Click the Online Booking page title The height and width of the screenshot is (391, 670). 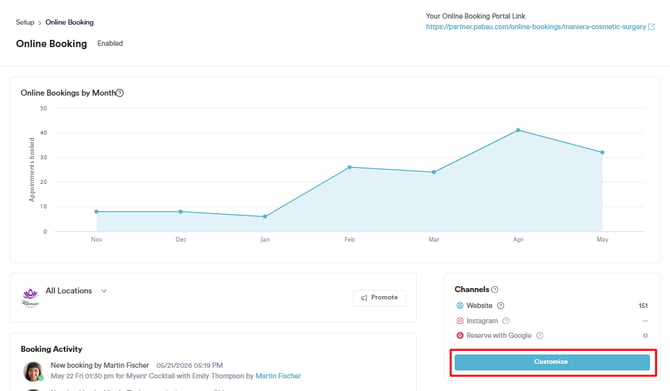pyautogui.click(x=51, y=44)
